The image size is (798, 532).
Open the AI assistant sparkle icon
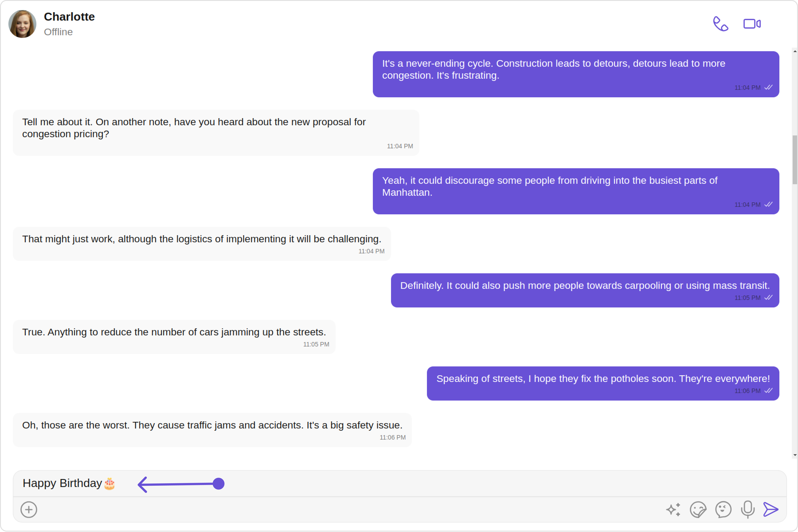pos(673,510)
